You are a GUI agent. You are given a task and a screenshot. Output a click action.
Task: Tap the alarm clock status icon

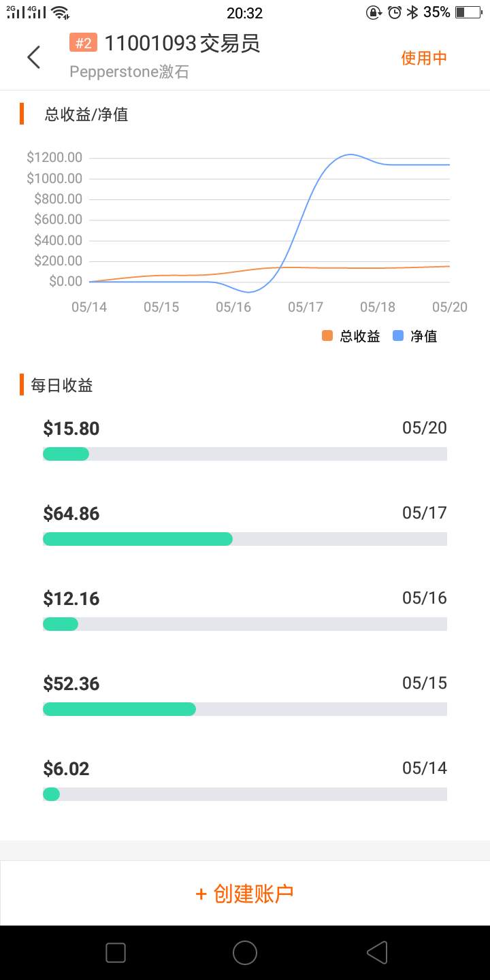(395, 12)
